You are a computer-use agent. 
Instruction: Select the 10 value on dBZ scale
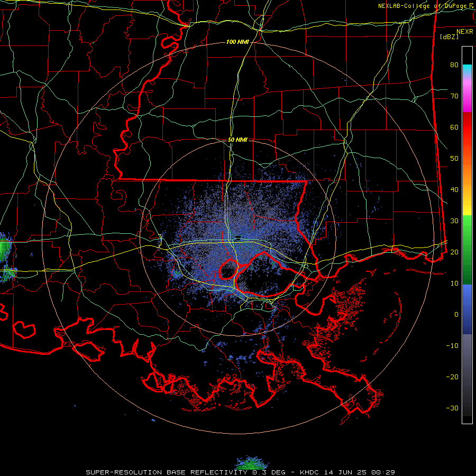(454, 283)
